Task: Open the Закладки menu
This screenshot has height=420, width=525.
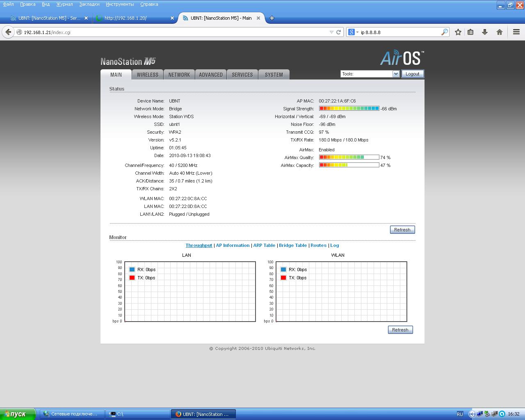Action: 89,4
